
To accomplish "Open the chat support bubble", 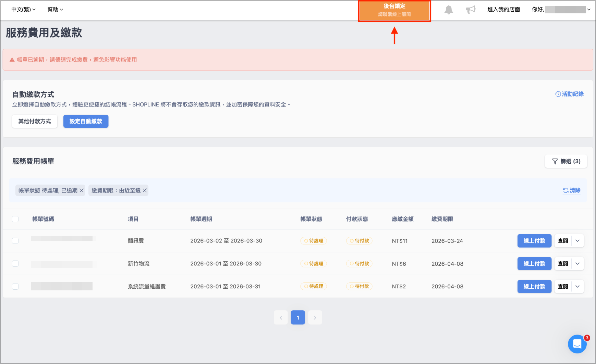I will pyautogui.click(x=577, y=344).
